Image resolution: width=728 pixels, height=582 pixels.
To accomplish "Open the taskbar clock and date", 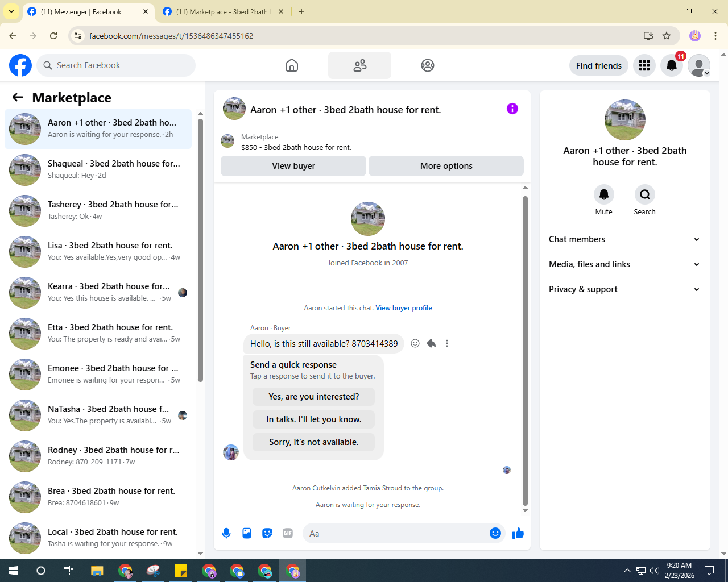I will coord(679,571).
